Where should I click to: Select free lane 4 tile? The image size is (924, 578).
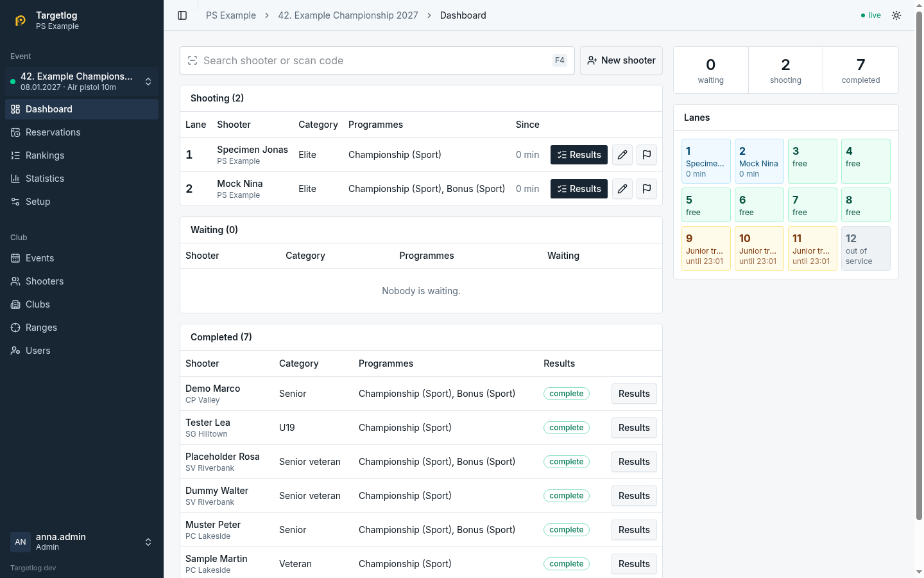[x=866, y=161]
